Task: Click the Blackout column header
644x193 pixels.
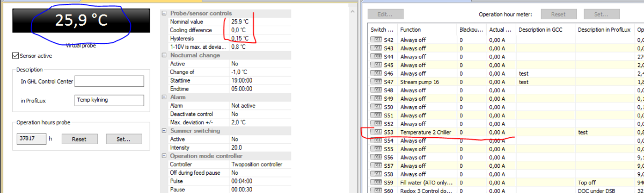Action: pos(471,29)
